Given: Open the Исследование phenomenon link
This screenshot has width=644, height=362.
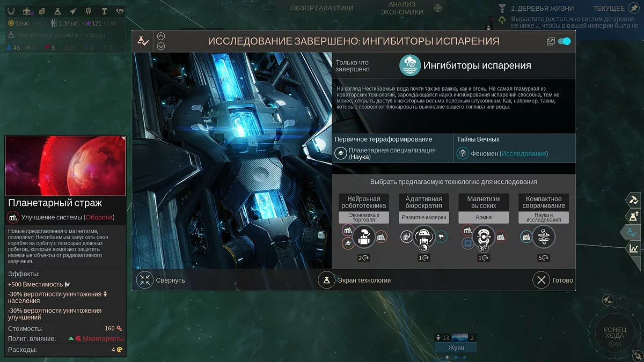Looking at the screenshot, I should click(x=524, y=153).
